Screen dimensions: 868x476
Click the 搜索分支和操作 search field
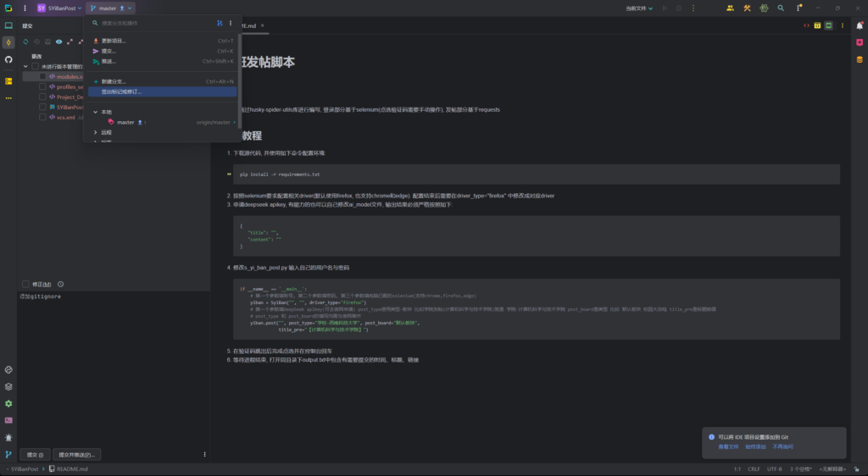click(x=153, y=23)
